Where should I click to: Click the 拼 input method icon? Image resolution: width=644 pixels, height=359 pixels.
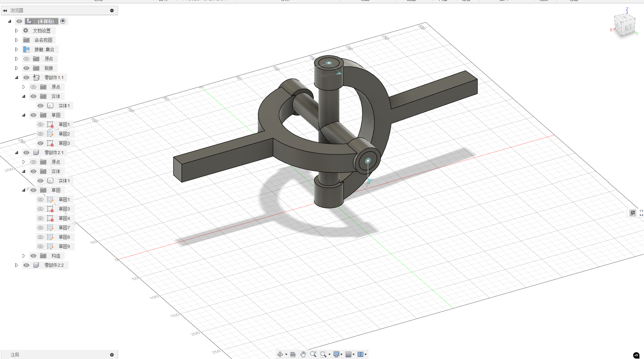633,213
